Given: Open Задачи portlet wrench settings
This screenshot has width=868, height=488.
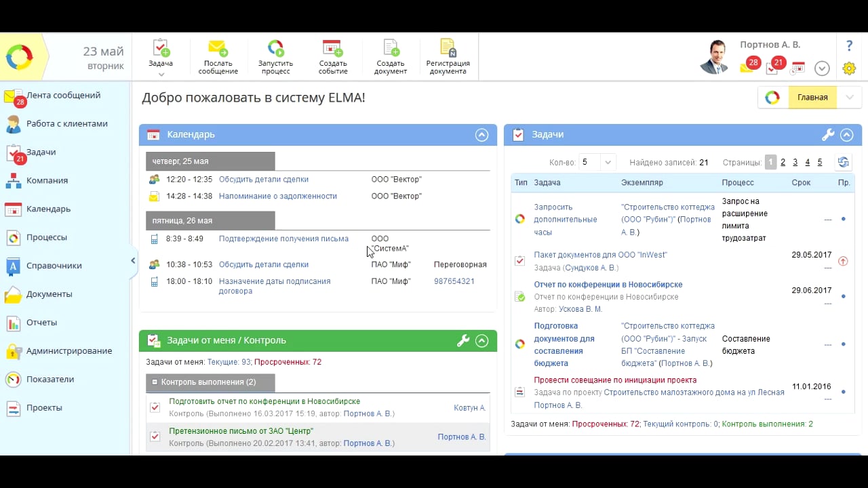Looking at the screenshot, I should (x=827, y=135).
